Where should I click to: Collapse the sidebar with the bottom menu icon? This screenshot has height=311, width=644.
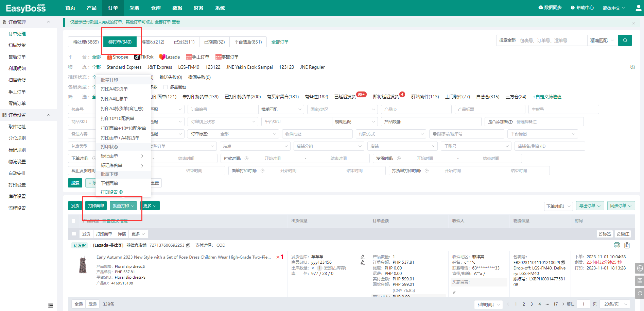pyautogui.click(x=51, y=306)
